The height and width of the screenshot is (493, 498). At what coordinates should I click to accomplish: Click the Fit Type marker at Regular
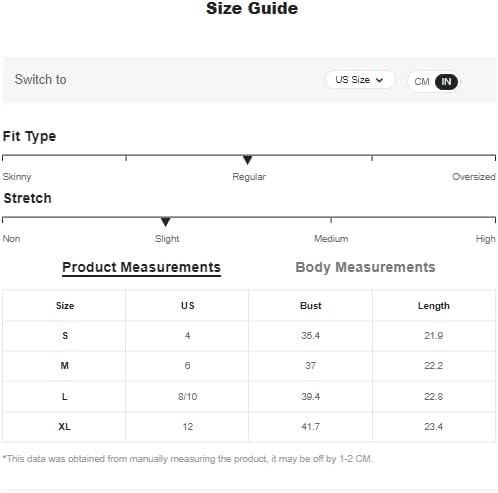tap(247, 160)
